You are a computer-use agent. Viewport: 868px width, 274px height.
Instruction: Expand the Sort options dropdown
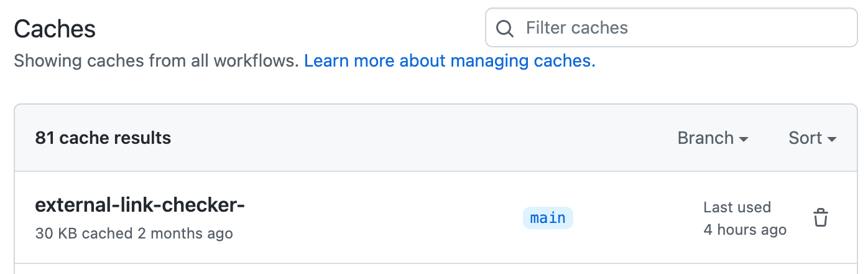[812, 138]
